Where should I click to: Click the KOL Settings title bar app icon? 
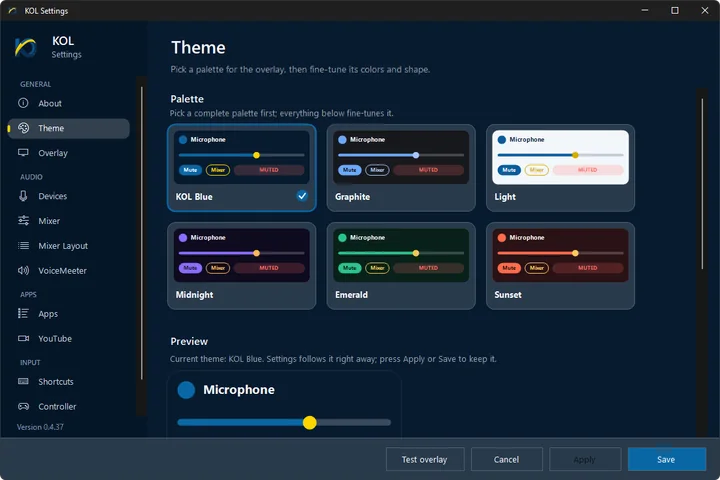tap(13, 11)
